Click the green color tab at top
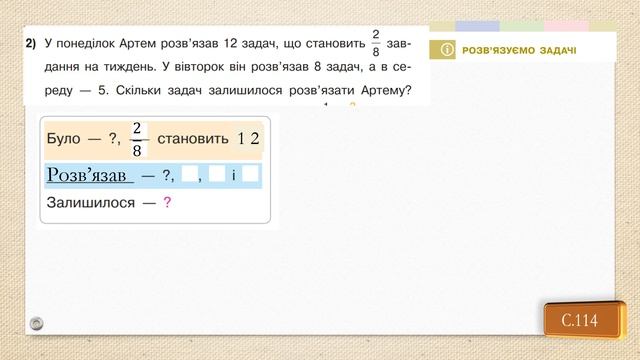Viewport: 640px width, 360px height. (x=522, y=26)
